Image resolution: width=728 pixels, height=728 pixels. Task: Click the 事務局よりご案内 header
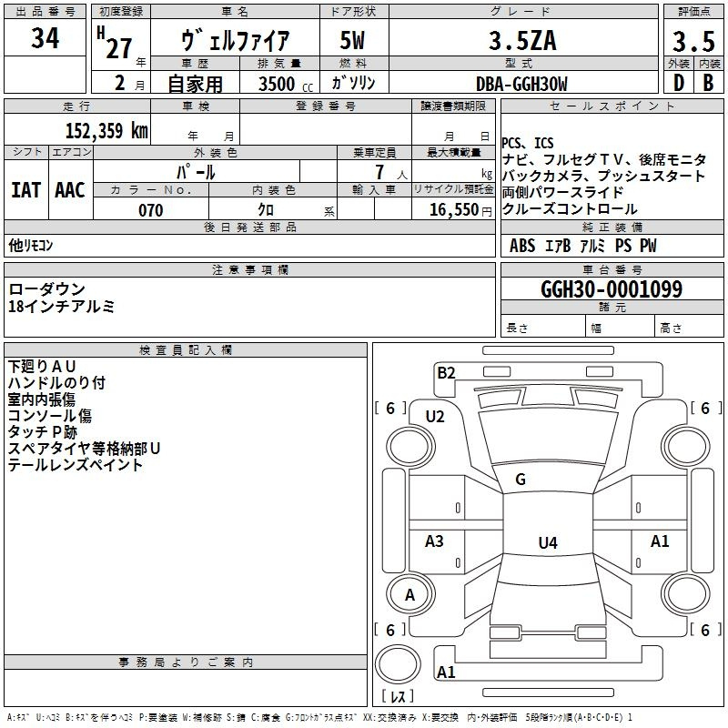tap(186, 662)
